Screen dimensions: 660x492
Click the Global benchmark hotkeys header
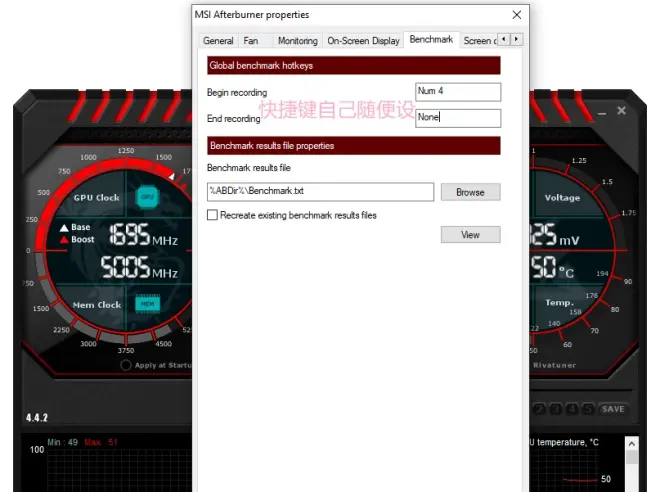pos(354,66)
